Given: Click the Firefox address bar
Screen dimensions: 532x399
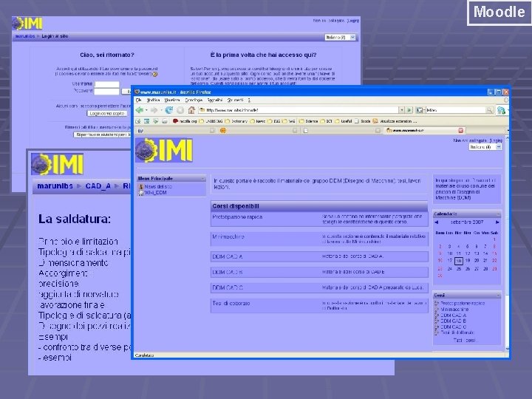Looking at the screenshot, I should click(x=299, y=110).
